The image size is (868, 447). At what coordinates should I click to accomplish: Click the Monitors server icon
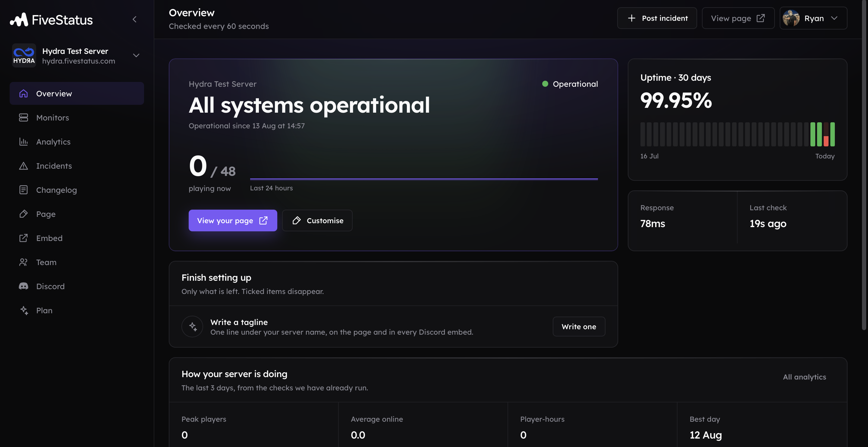pos(23,117)
